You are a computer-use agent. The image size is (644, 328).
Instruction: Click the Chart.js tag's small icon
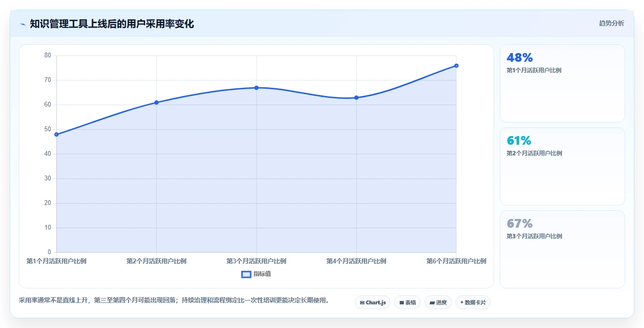(x=362, y=303)
